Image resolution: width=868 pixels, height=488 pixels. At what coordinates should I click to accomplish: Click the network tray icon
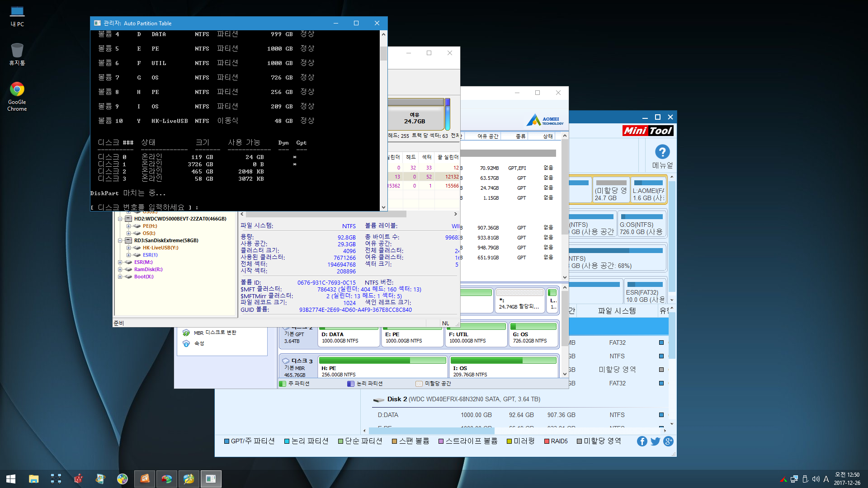coord(794,479)
